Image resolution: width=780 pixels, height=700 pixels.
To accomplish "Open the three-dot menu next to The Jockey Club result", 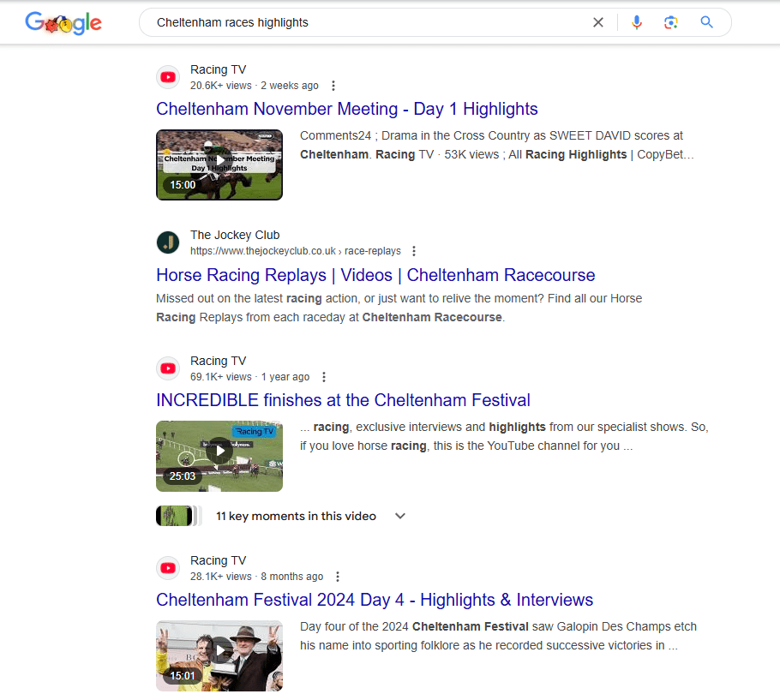I will [x=414, y=250].
